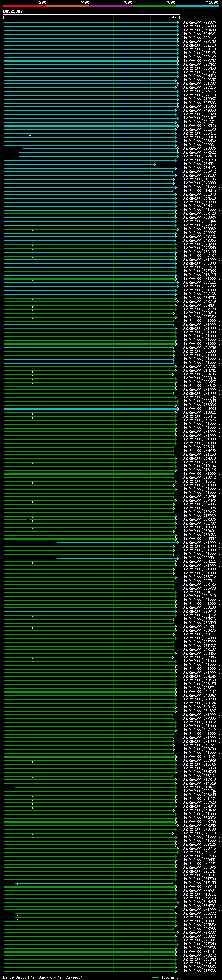Screen dimensions: 222x980
Task: Open hit UniRef100_A6XMY5
Action: (x=199, y=125)
